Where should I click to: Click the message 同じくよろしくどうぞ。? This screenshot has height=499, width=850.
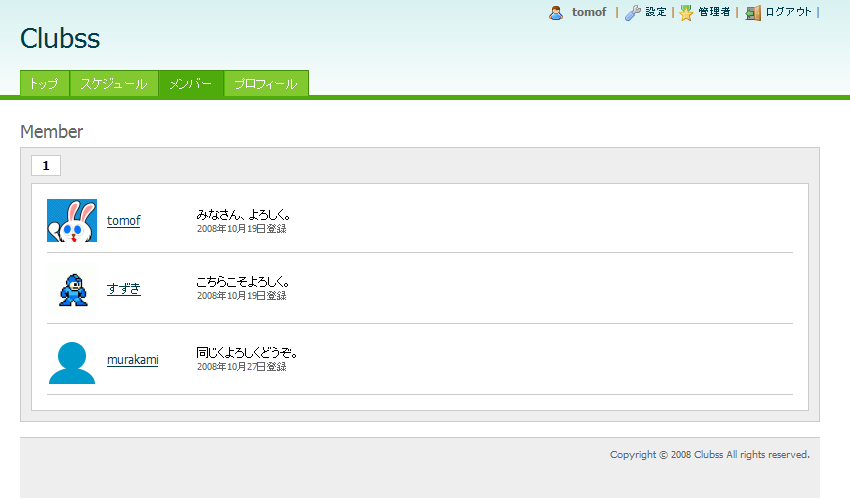(x=247, y=353)
